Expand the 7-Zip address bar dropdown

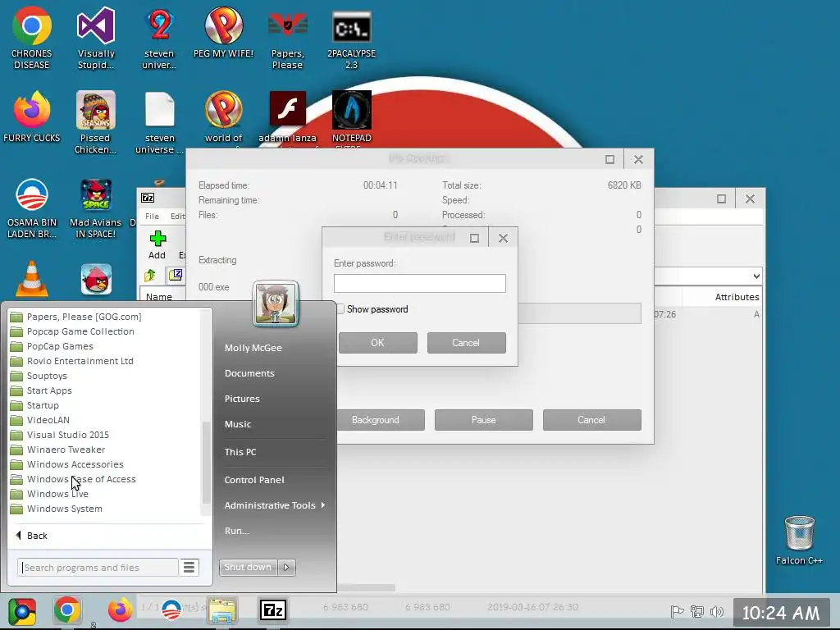tap(756, 276)
